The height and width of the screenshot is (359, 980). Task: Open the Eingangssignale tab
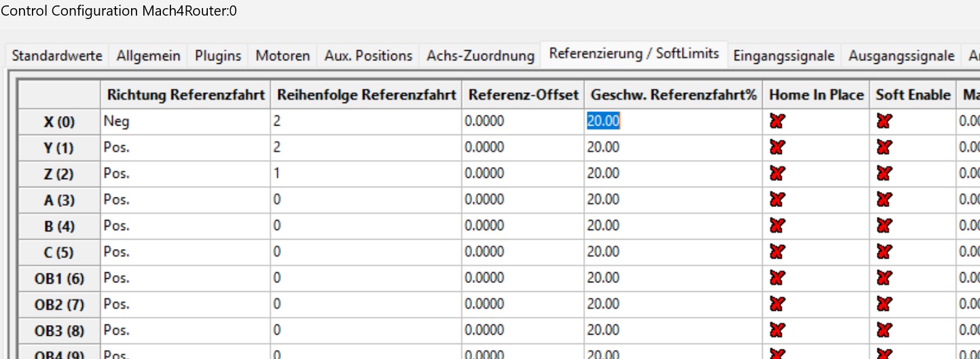[784, 56]
